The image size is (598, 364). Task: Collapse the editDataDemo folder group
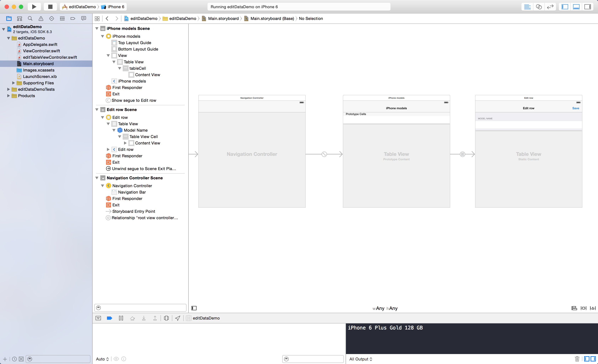(9, 38)
